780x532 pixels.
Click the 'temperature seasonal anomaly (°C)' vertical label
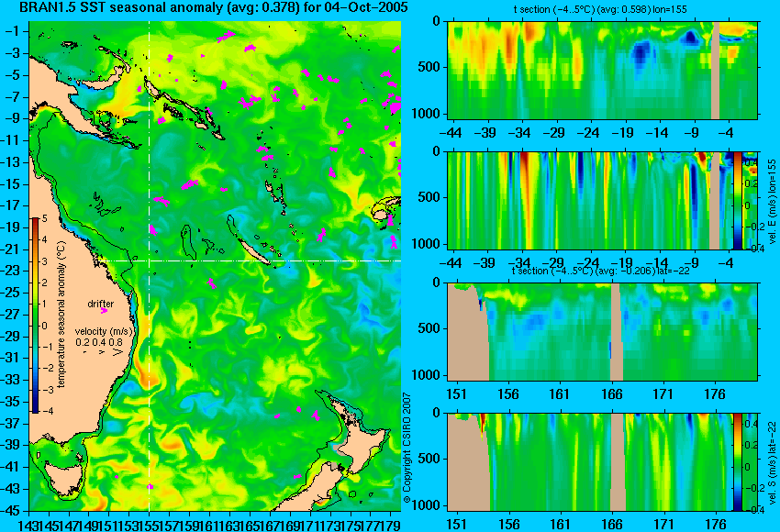(x=61, y=315)
